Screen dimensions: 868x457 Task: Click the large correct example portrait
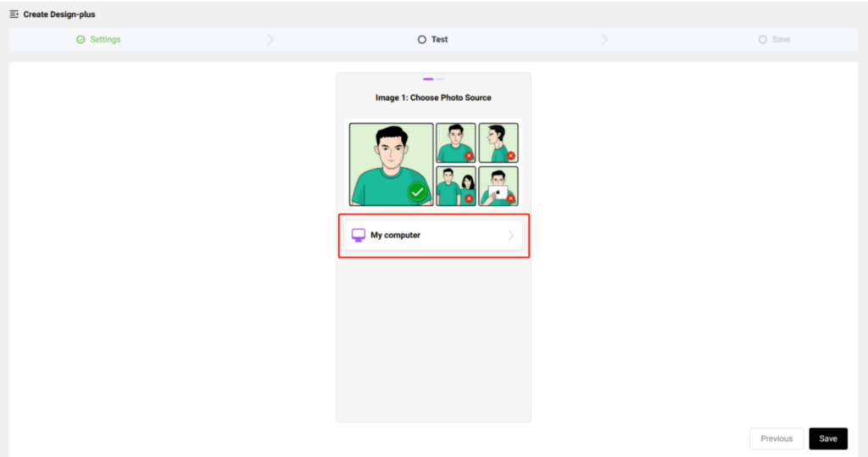[392, 164]
